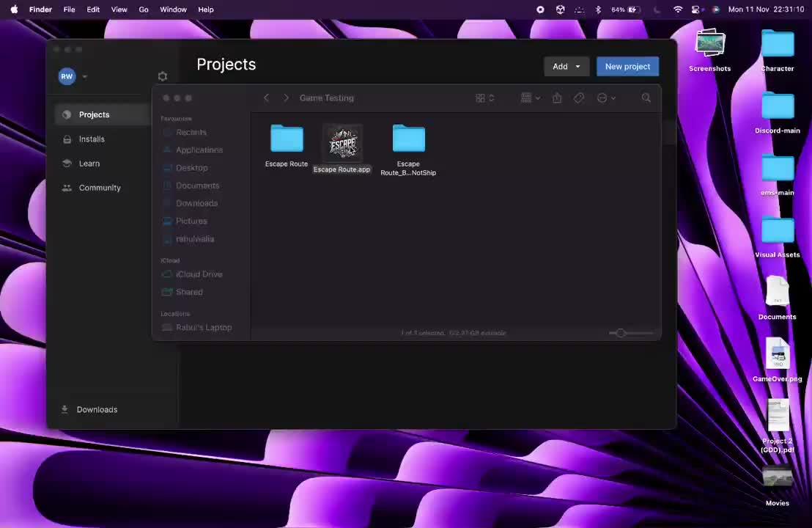
Task: Open the Downloads panel in Unity Hub
Action: [97, 409]
